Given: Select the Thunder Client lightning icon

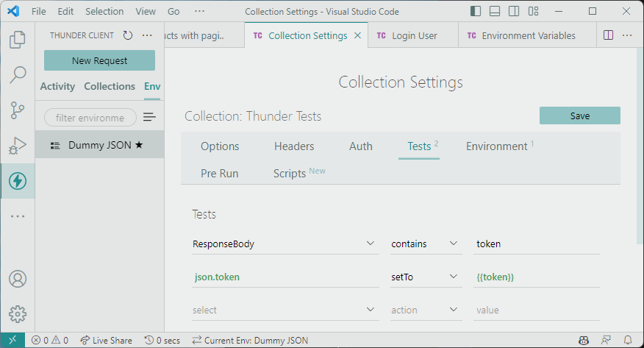Looking at the screenshot, I should 17,181.
